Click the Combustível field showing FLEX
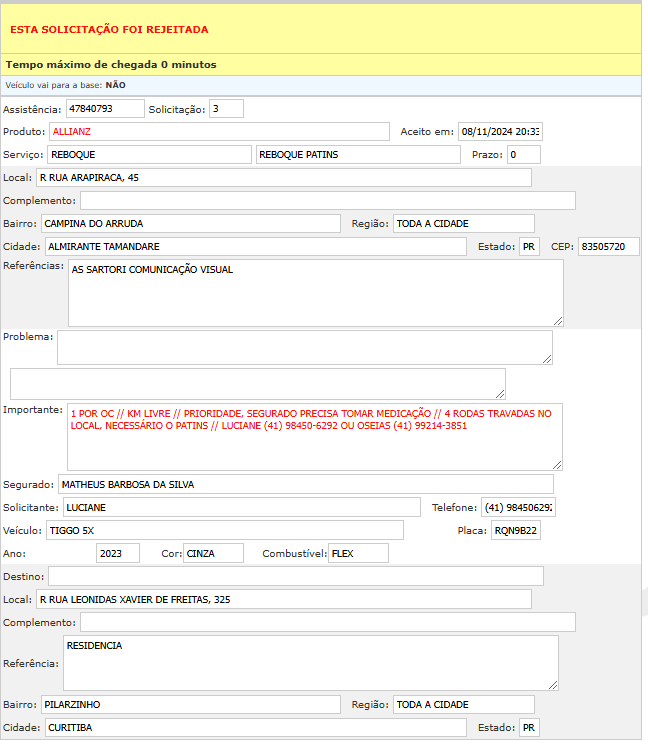The height and width of the screenshot is (754, 648). click(358, 553)
